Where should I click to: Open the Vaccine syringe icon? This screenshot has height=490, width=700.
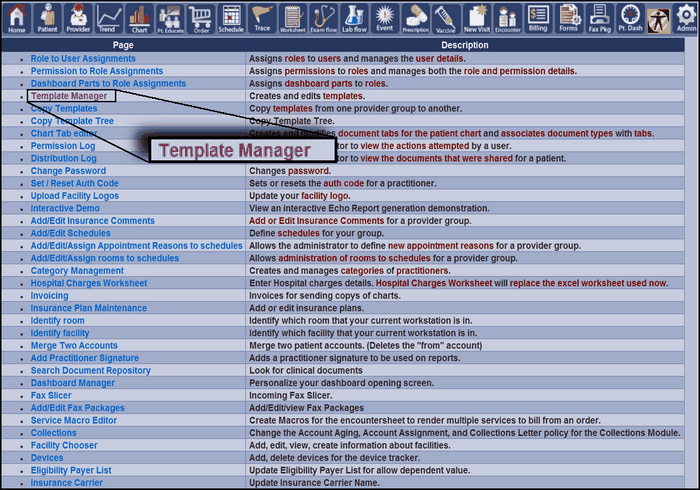coord(446,18)
